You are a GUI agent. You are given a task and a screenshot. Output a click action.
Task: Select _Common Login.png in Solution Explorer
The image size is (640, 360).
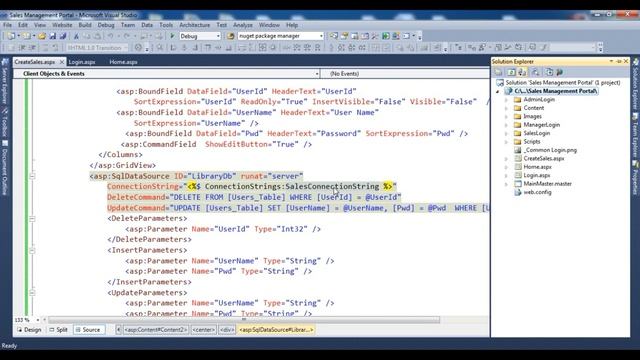coord(550,150)
